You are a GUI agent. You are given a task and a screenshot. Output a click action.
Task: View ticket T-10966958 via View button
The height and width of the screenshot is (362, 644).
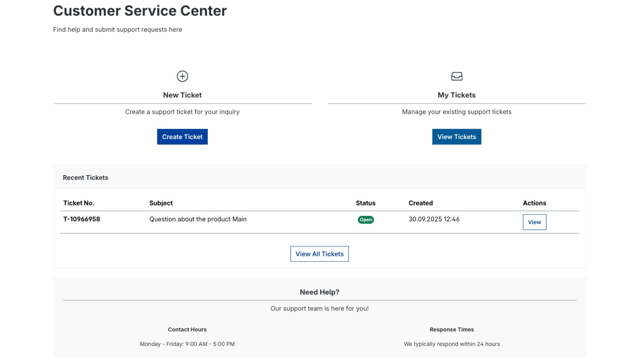pos(534,222)
